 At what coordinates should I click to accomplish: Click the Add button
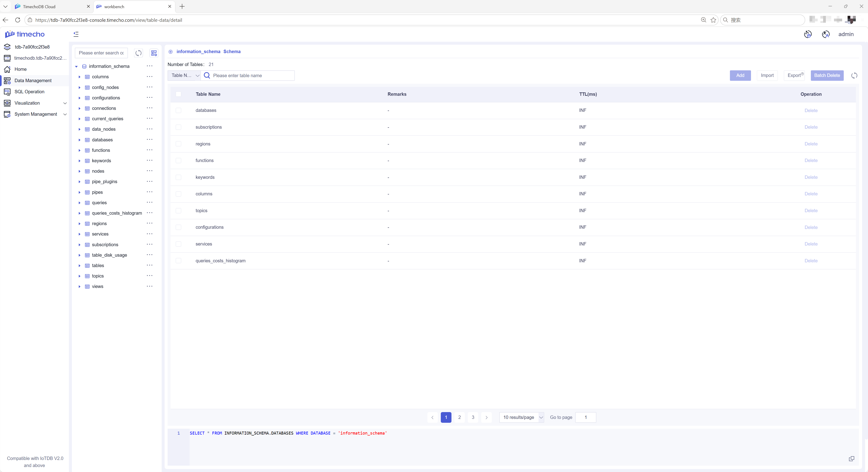click(740, 76)
